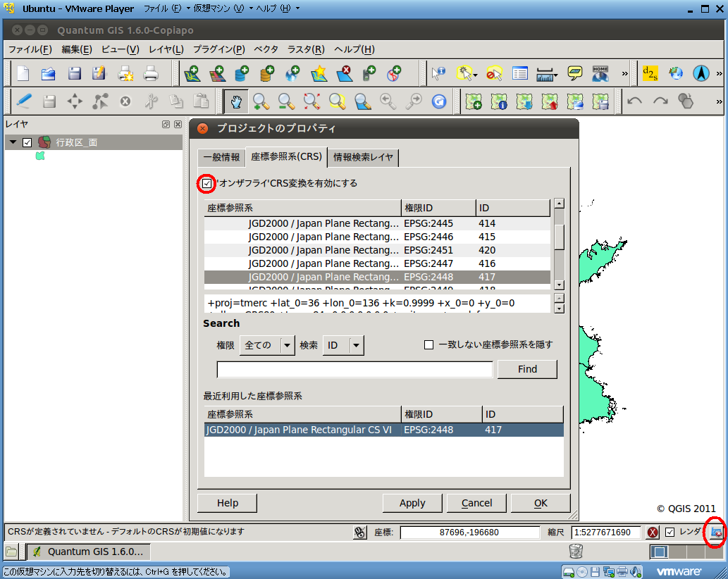The width and height of the screenshot is (728, 579).
Task: Expand hidden plugin toolbar items chevron
Action: point(719,73)
